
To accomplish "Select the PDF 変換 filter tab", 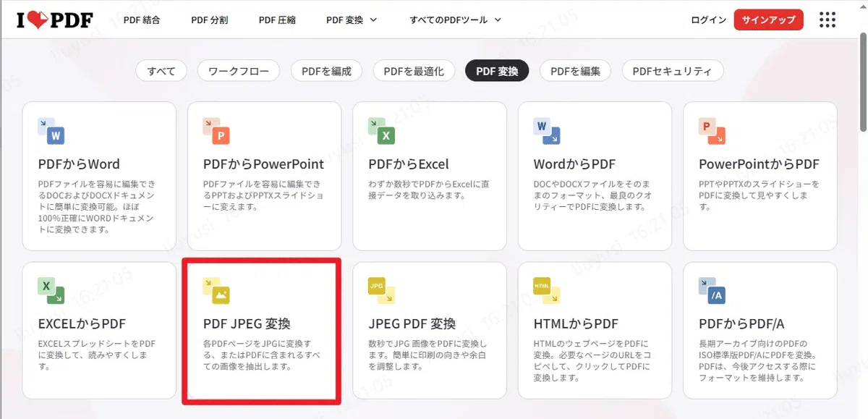I will 497,71.
